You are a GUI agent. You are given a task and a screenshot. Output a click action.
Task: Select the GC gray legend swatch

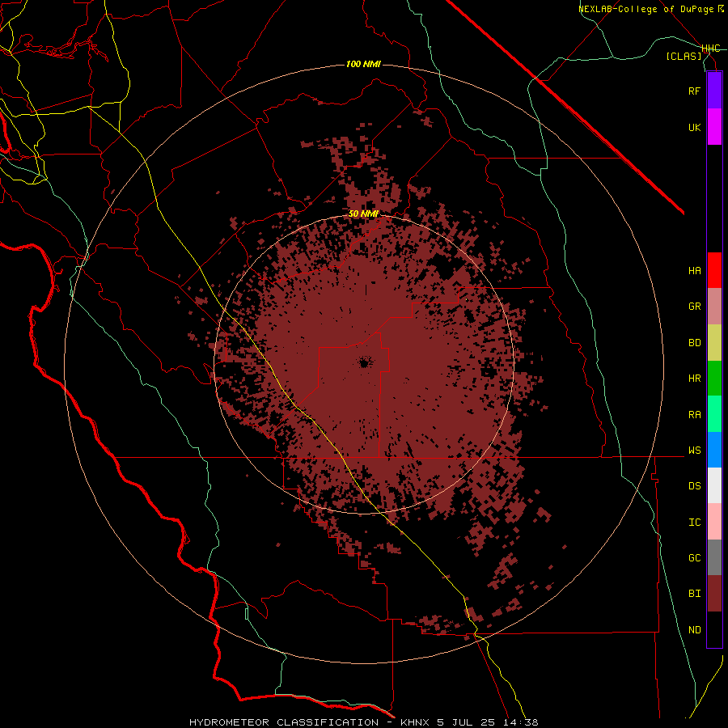point(714,557)
